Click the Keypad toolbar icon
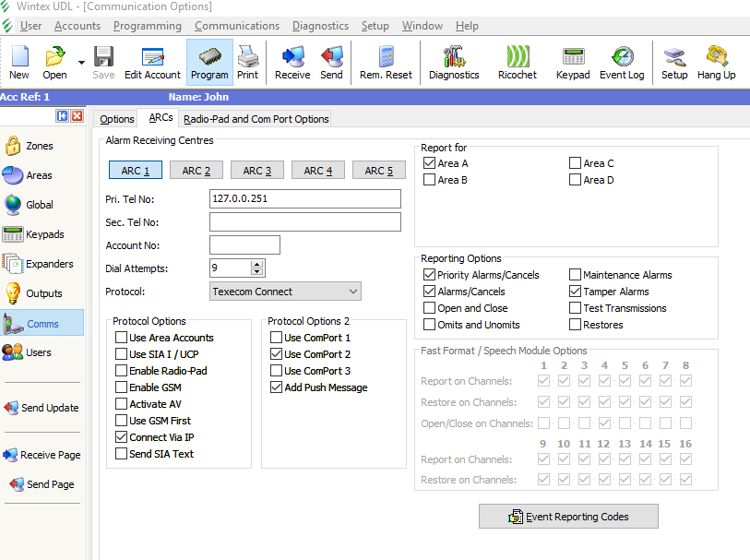The height and width of the screenshot is (560, 750). tap(573, 62)
